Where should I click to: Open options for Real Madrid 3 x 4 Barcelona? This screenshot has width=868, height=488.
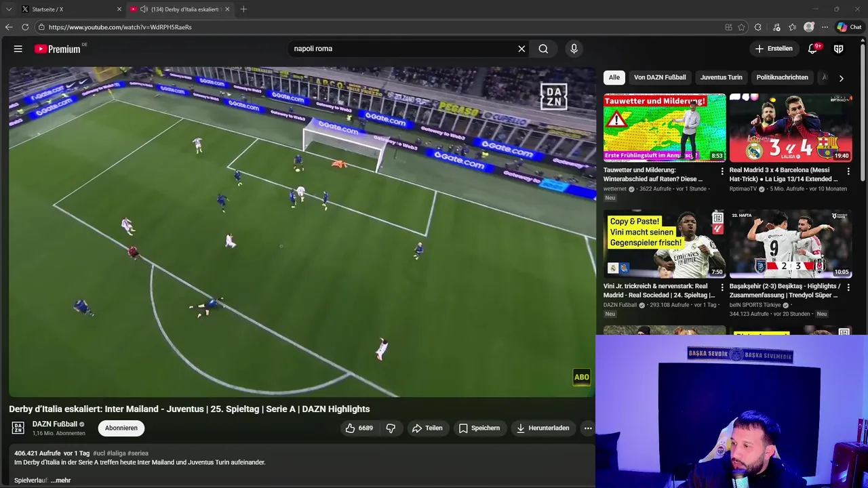pyautogui.click(x=848, y=171)
